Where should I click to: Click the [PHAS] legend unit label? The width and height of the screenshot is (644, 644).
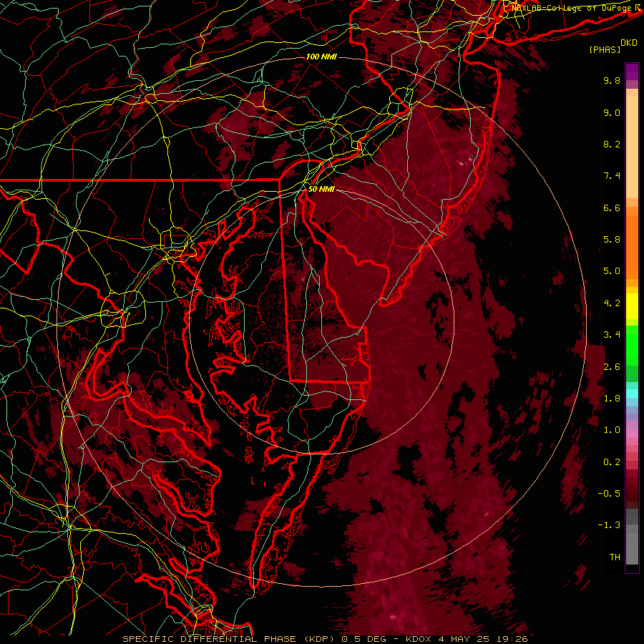click(605, 49)
